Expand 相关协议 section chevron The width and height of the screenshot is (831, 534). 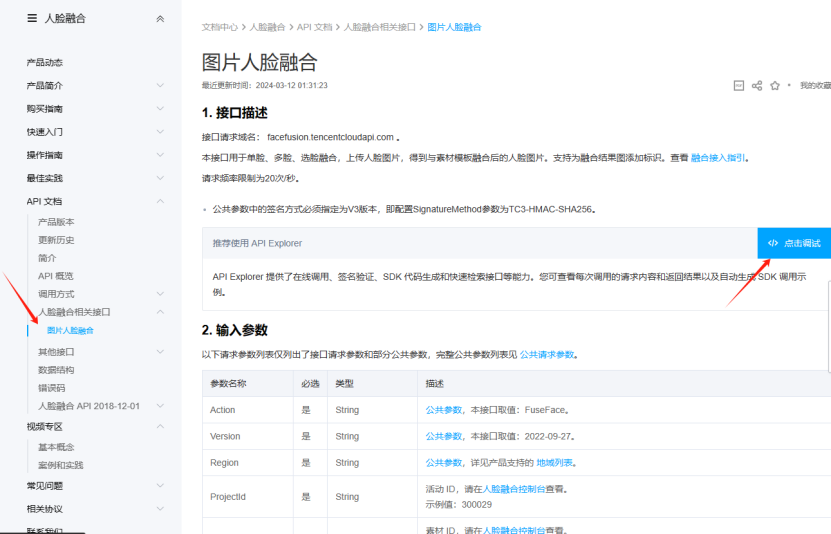point(160,509)
